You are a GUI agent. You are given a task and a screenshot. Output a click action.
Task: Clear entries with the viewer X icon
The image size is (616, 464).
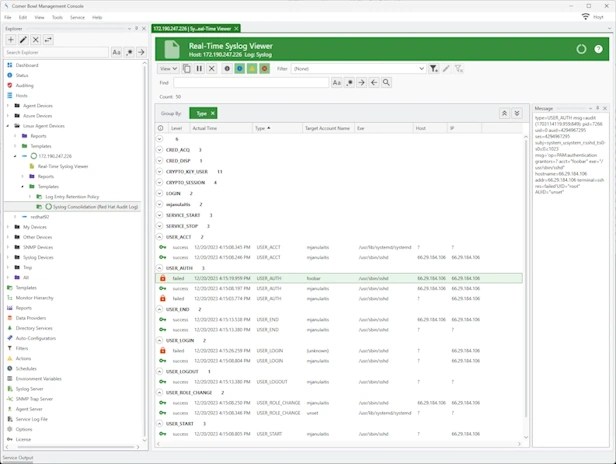tap(212, 69)
